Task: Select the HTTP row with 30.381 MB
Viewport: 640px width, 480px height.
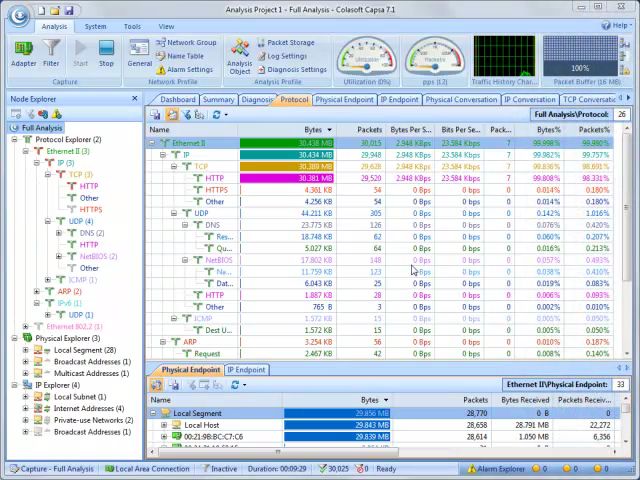Action: [x=379, y=178]
